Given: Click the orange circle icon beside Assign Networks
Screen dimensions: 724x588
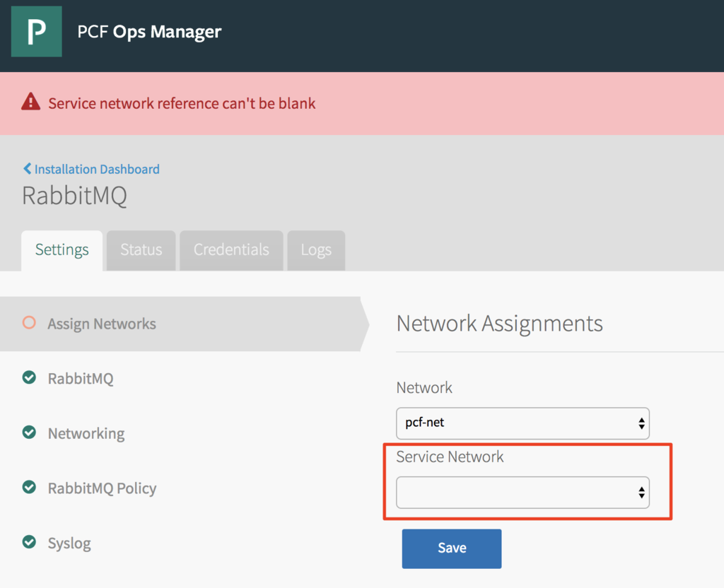Looking at the screenshot, I should click(29, 323).
